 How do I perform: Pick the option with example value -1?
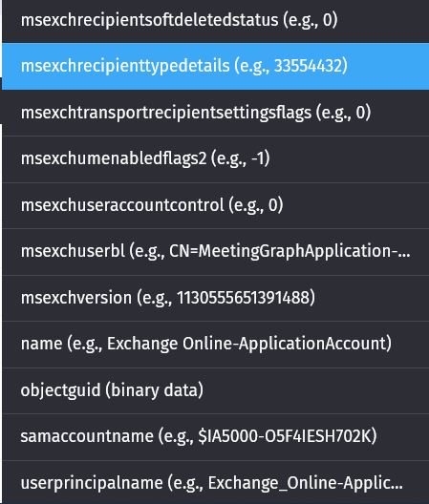[216, 159]
